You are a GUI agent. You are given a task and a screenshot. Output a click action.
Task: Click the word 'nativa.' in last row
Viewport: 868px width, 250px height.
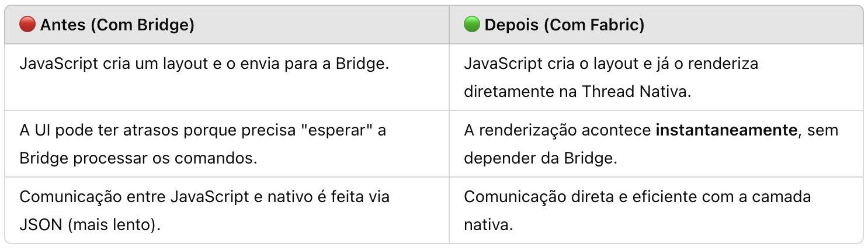[489, 225]
